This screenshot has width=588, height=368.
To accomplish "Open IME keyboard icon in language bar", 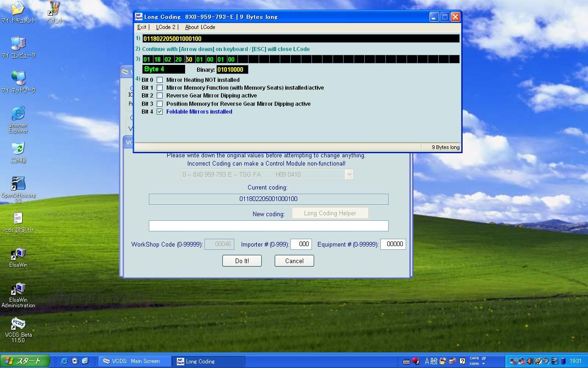I will 407,361.
